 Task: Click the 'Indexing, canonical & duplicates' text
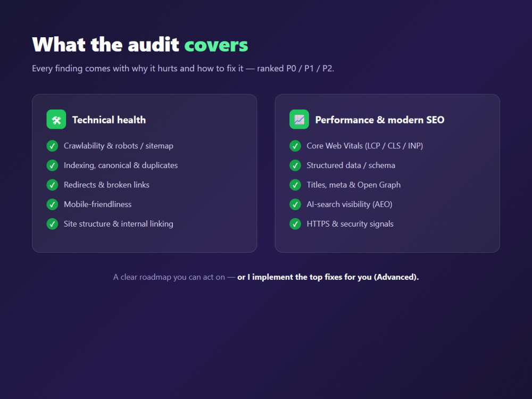click(x=121, y=165)
